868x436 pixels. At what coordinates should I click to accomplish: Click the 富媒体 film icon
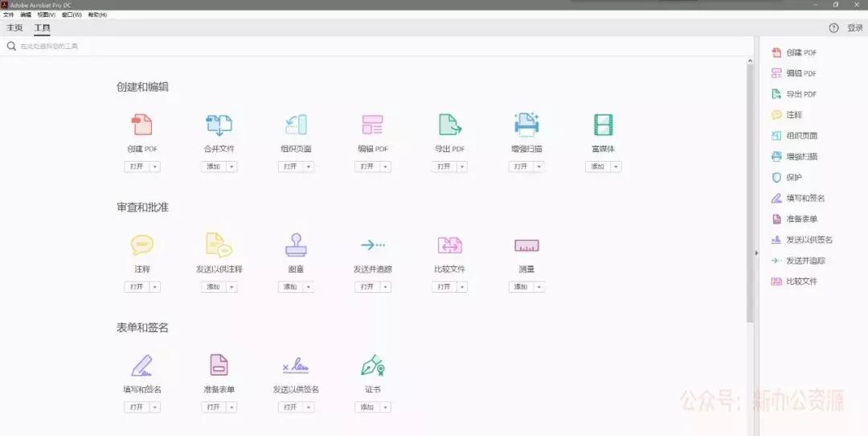[x=603, y=125]
